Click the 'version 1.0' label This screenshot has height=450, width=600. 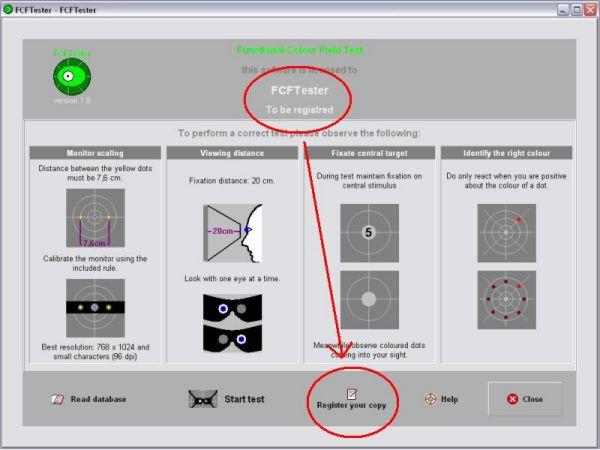[x=72, y=101]
